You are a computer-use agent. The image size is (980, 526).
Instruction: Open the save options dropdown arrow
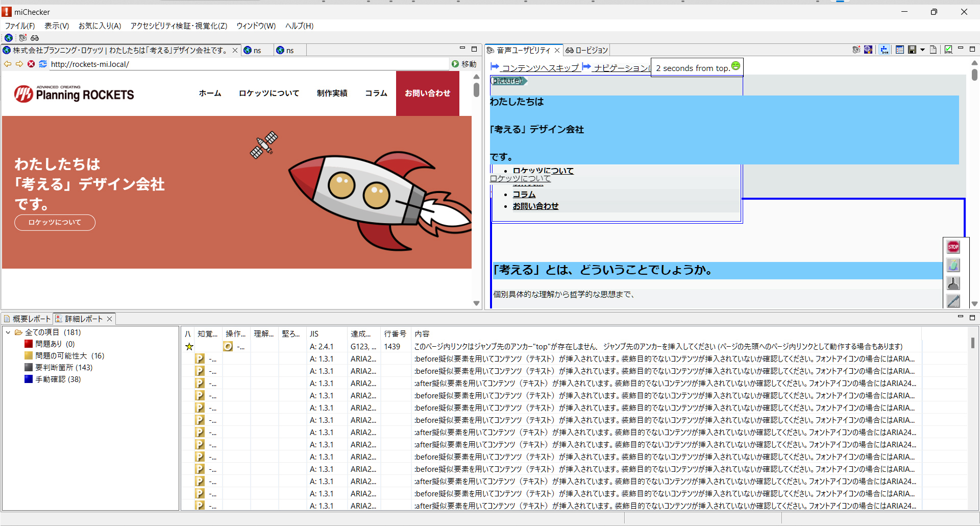tap(923, 50)
